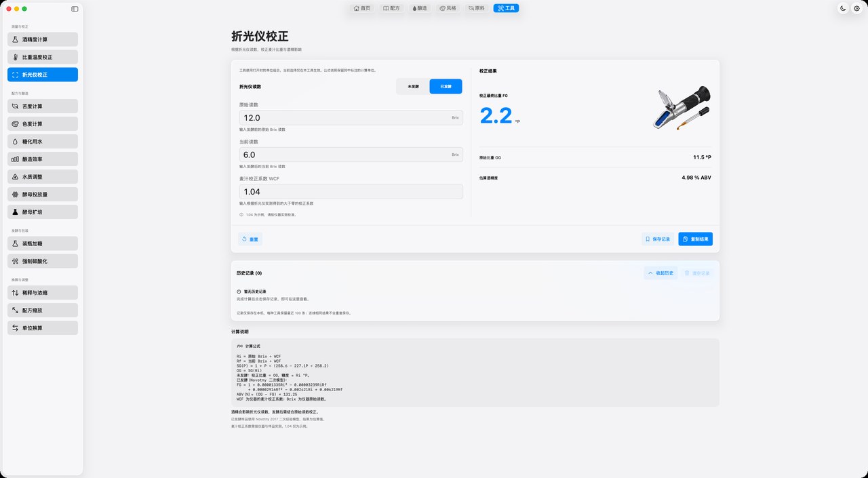Screen dimensions: 868x478
Task: Switch to the 酿造 tab
Action: tap(420, 8)
